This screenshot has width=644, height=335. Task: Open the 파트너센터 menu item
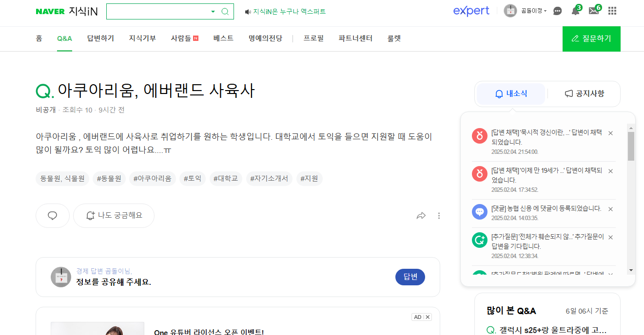[x=355, y=38]
